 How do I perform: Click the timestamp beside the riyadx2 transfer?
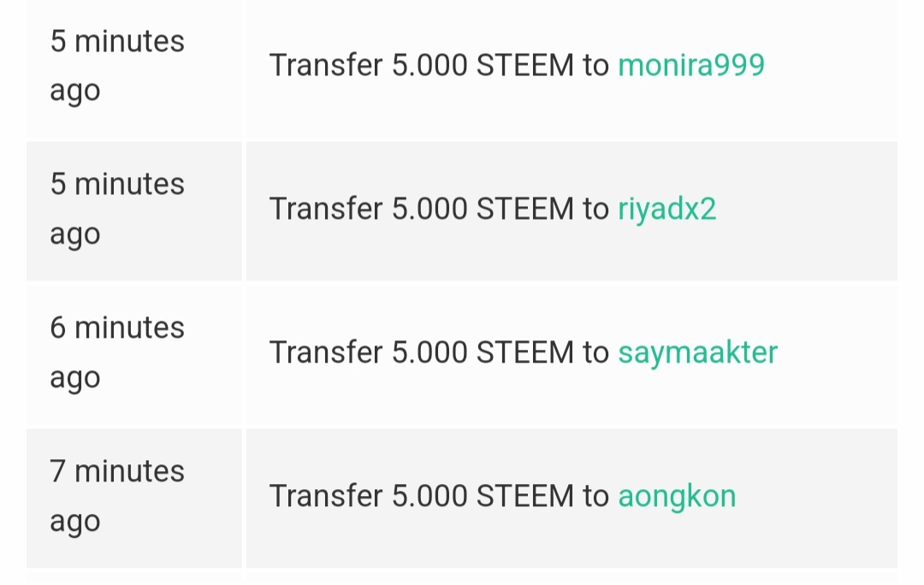(116, 209)
